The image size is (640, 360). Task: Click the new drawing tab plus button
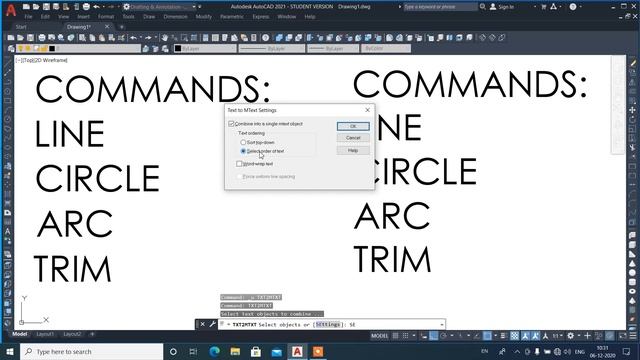coord(121,27)
